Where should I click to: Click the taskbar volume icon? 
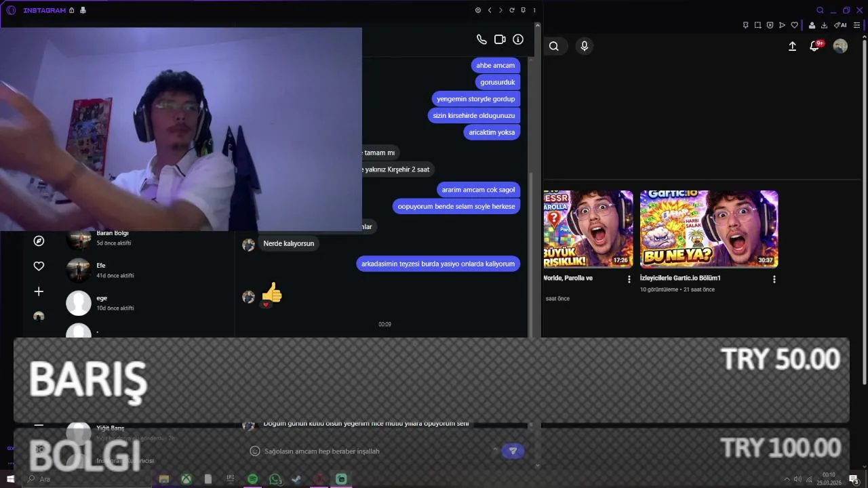point(797,479)
